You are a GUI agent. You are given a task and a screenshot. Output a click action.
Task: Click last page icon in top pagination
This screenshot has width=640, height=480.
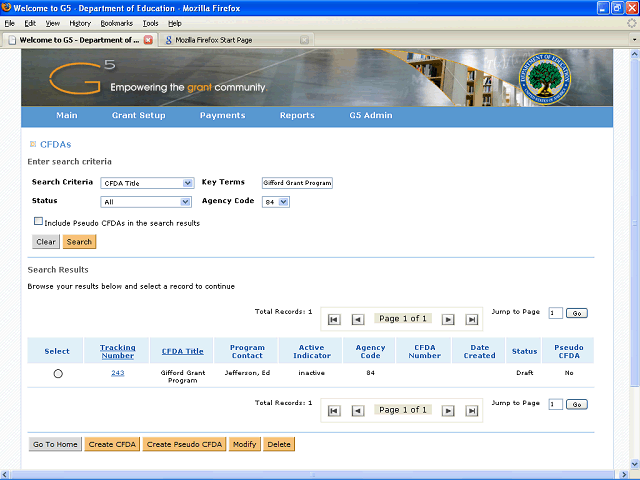tap(471, 319)
